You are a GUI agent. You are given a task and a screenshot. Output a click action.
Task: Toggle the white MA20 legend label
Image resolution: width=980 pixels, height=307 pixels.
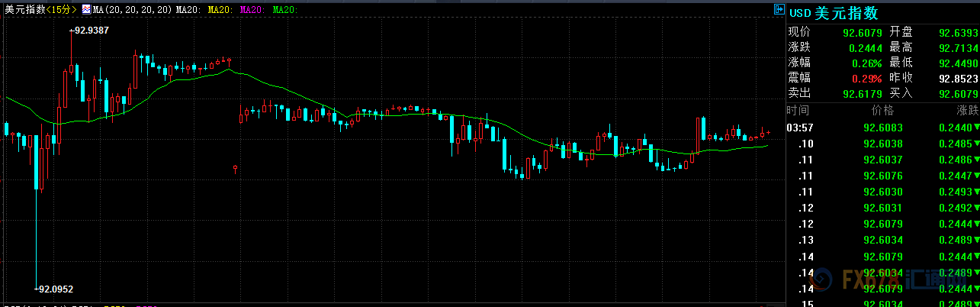click(x=188, y=10)
